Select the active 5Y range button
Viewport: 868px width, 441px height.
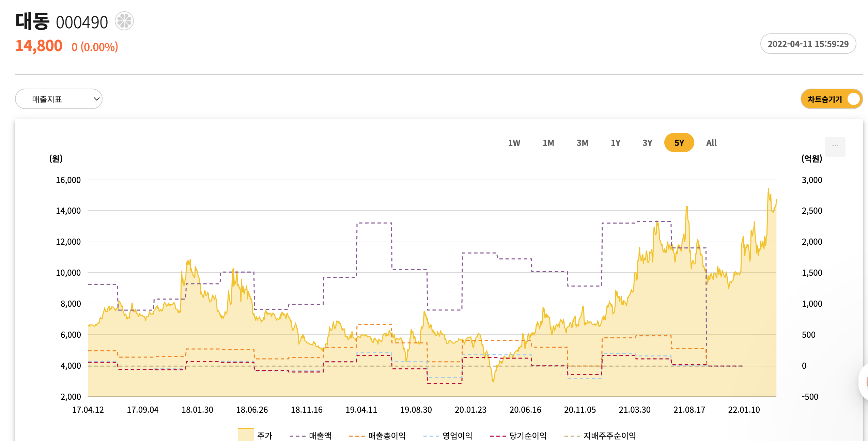(679, 143)
